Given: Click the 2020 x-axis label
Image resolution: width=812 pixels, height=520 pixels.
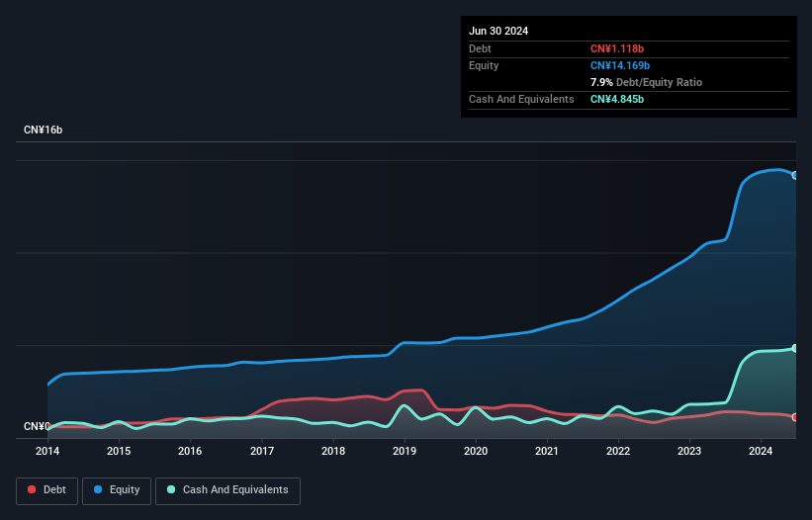Looking at the screenshot, I should pos(476,451).
